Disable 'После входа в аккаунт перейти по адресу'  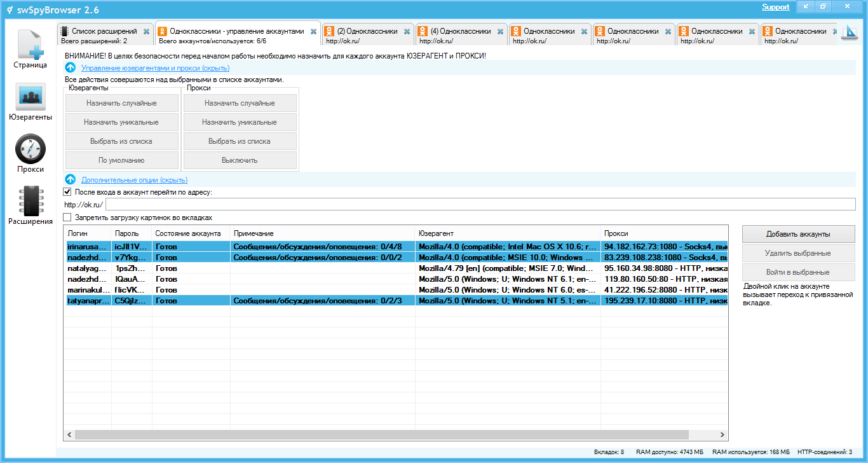(67, 191)
